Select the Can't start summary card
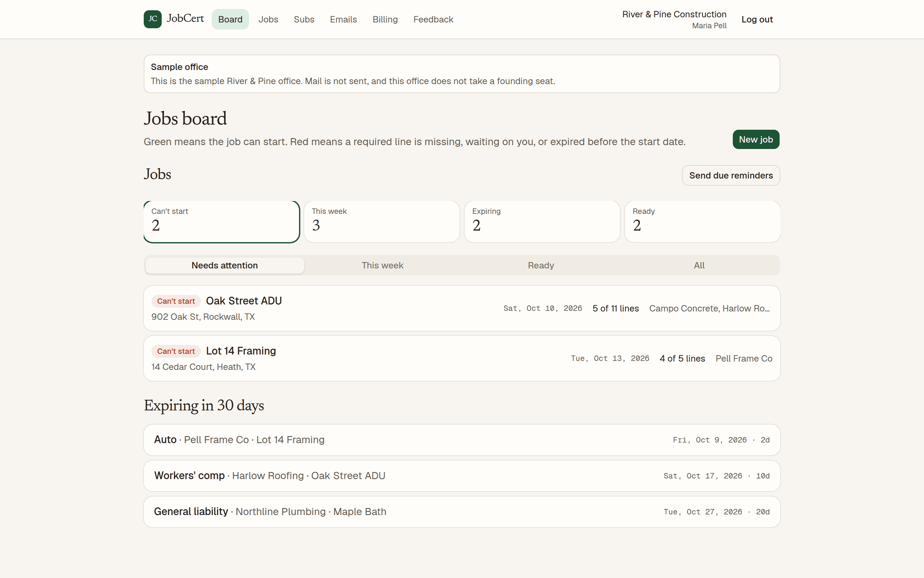 221,222
